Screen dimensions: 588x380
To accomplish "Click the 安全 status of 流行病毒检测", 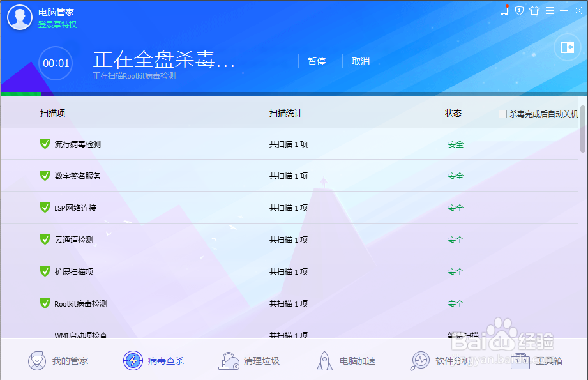I will point(456,144).
